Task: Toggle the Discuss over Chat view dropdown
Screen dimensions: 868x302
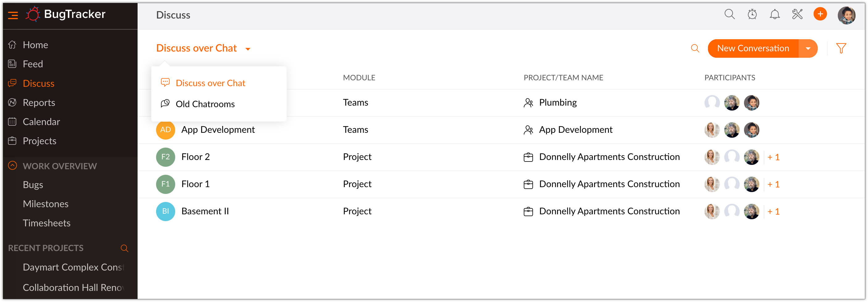Action: 248,49
